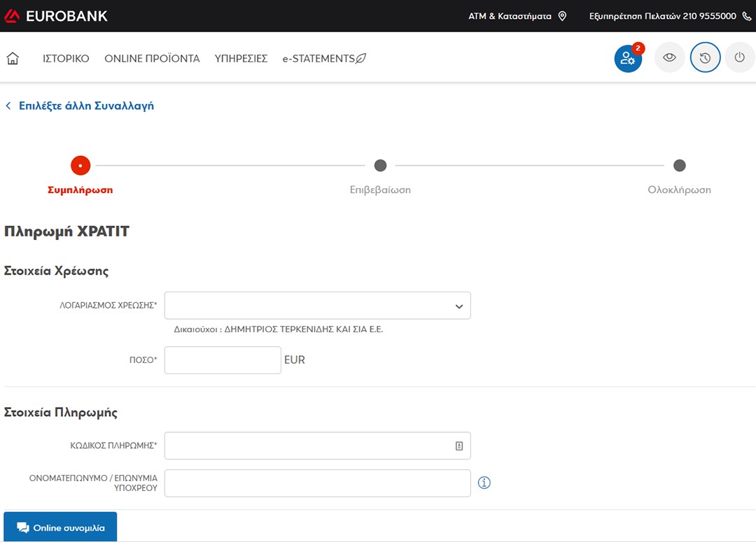Go to the home page icon
This screenshot has height=542, width=756.
(x=13, y=59)
